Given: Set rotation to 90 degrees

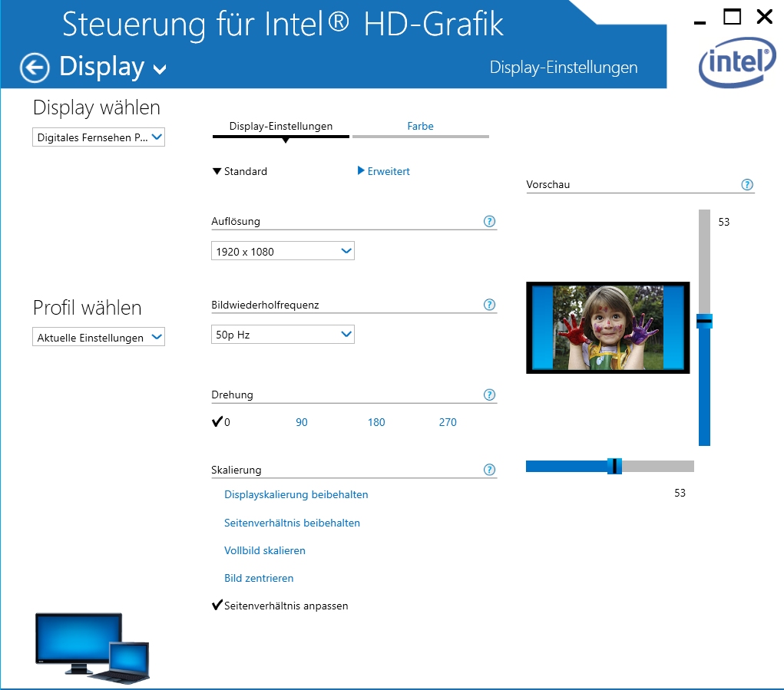Looking at the screenshot, I should click(302, 422).
